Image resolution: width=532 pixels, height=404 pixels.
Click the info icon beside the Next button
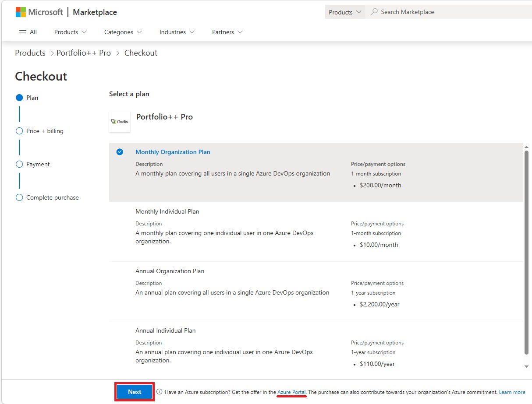pos(160,392)
